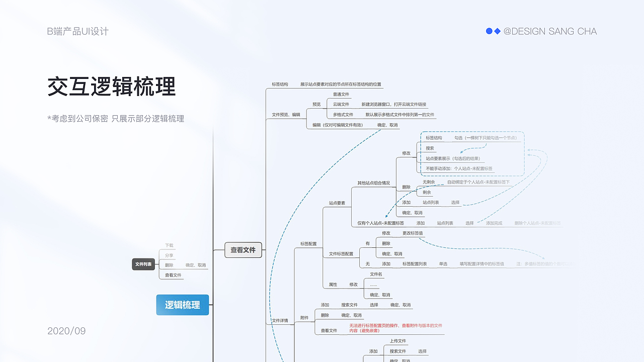
Task: Select the dark 文件列表 node
Action: tap(143, 263)
